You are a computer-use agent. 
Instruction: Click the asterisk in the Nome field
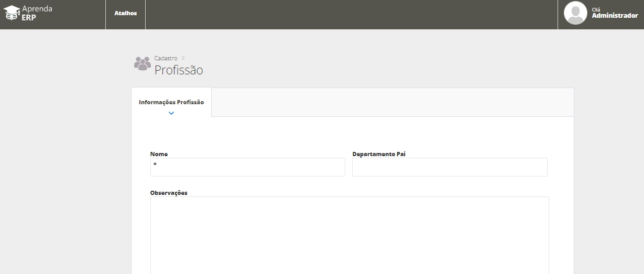(x=155, y=166)
